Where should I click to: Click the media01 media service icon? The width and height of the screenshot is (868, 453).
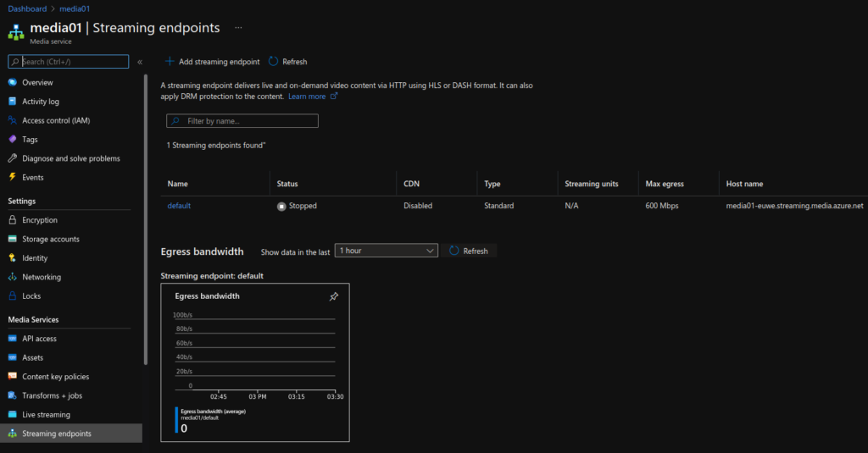click(16, 32)
